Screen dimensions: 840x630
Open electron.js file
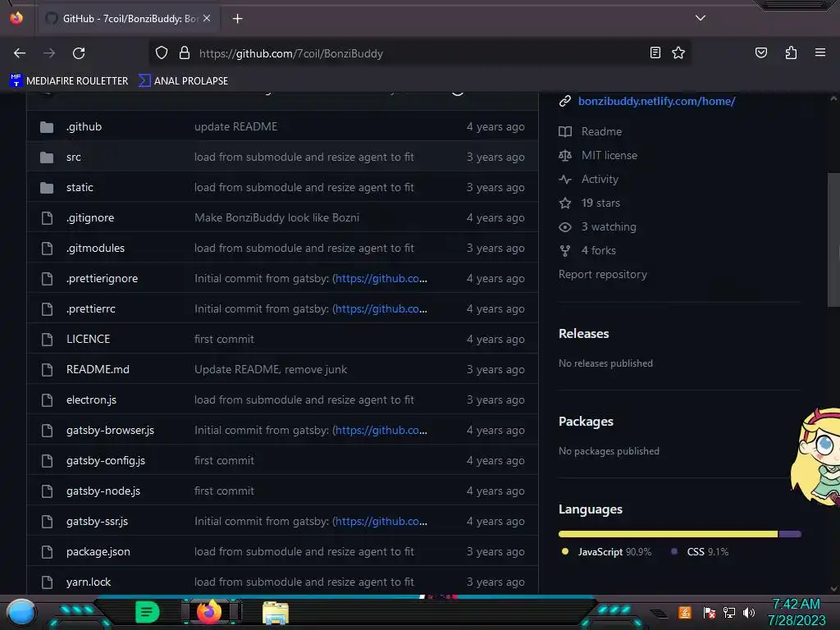(x=91, y=400)
